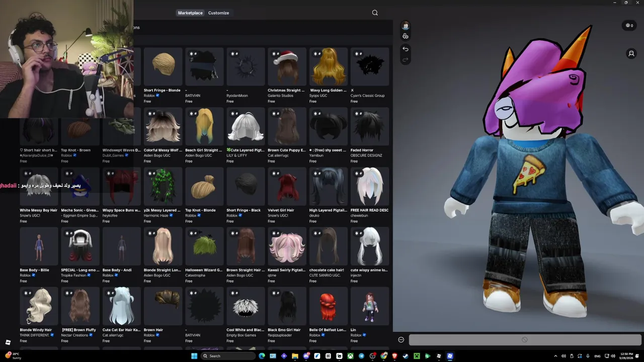This screenshot has height=362, width=644.
Task: Select the y2k Messy Layered green hair
Action: pyautogui.click(x=163, y=187)
